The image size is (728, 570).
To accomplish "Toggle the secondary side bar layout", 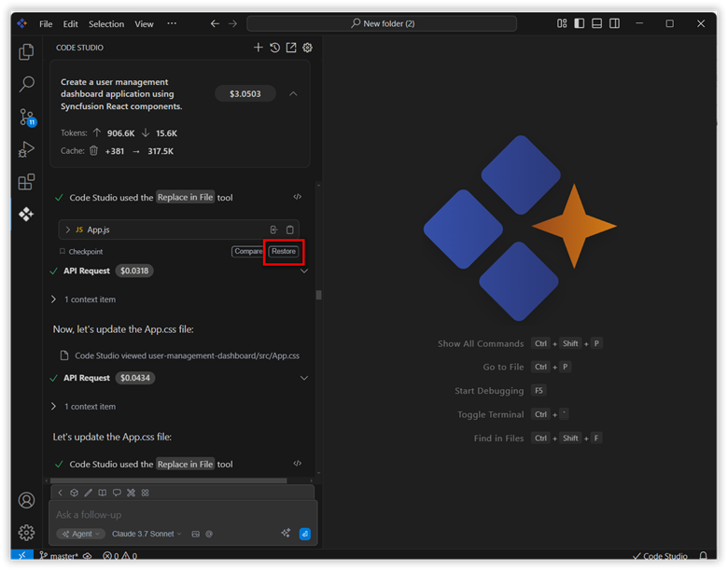I will pos(614,23).
